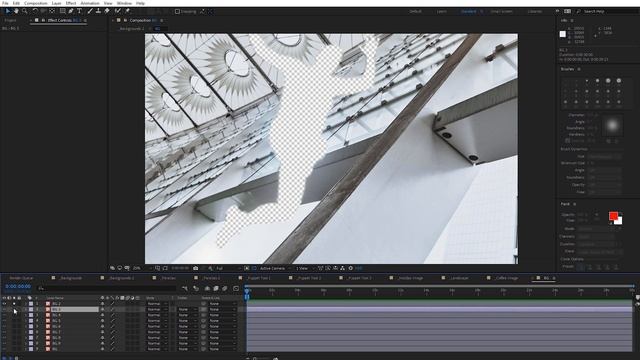Viewport: 640px width, 360px height.
Task: Open the 1 View layout dropdown
Action: coord(304,268)
